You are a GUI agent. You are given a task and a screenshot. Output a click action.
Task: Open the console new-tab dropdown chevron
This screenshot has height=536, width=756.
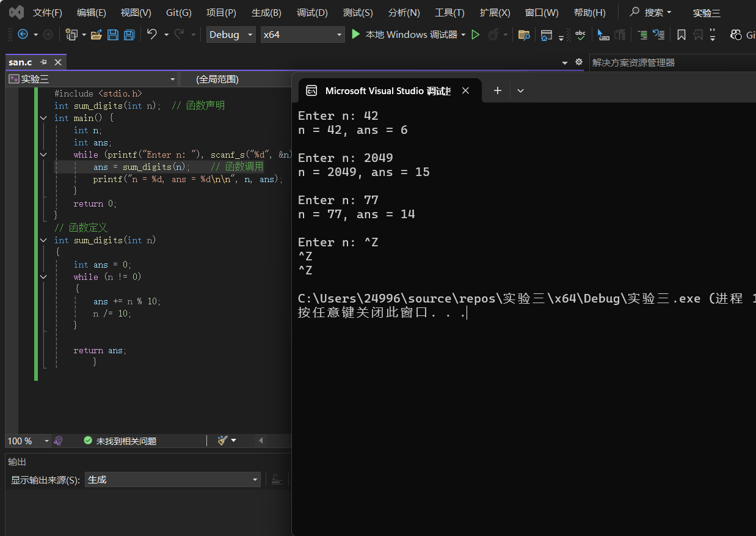(x=520, y=90)
